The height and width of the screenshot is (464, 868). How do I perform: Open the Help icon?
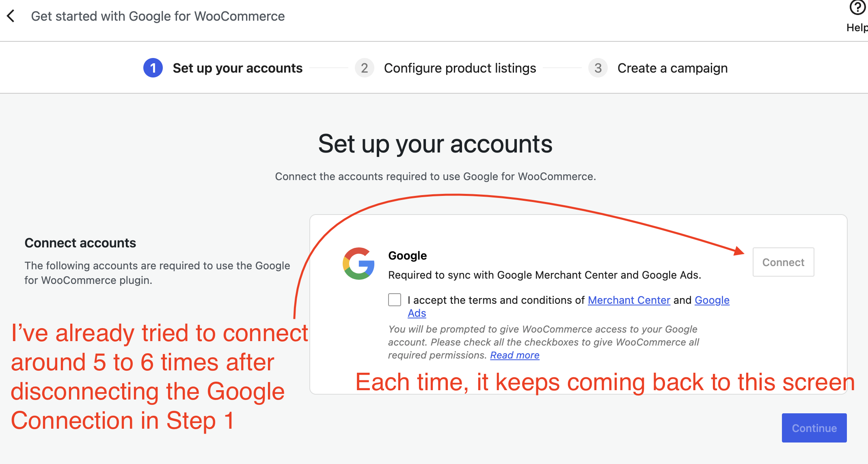tap(857, 7)
